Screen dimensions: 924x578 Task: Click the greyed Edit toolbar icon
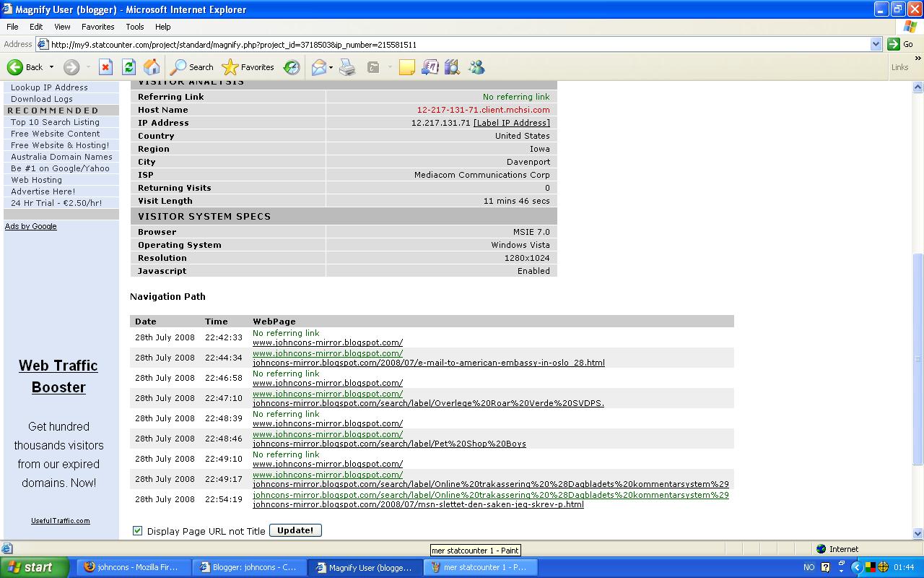tap(373, 67)
